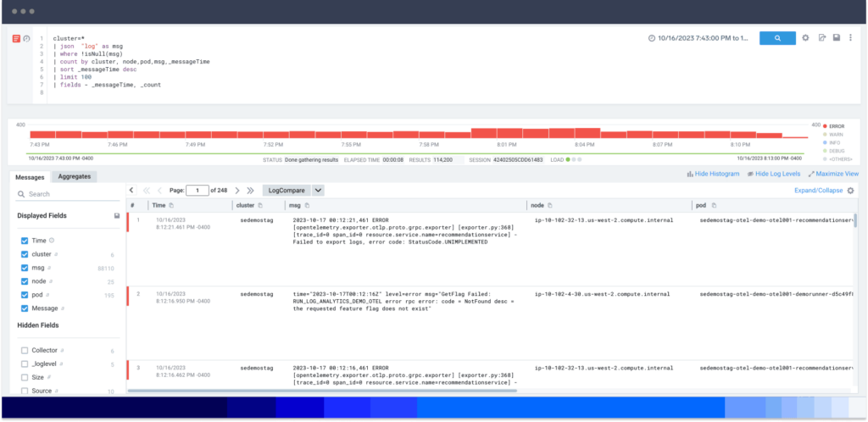This screenshot has height=422, width=868.
Task: Check the _loglevel hidden field
Action: click(25, 364)
